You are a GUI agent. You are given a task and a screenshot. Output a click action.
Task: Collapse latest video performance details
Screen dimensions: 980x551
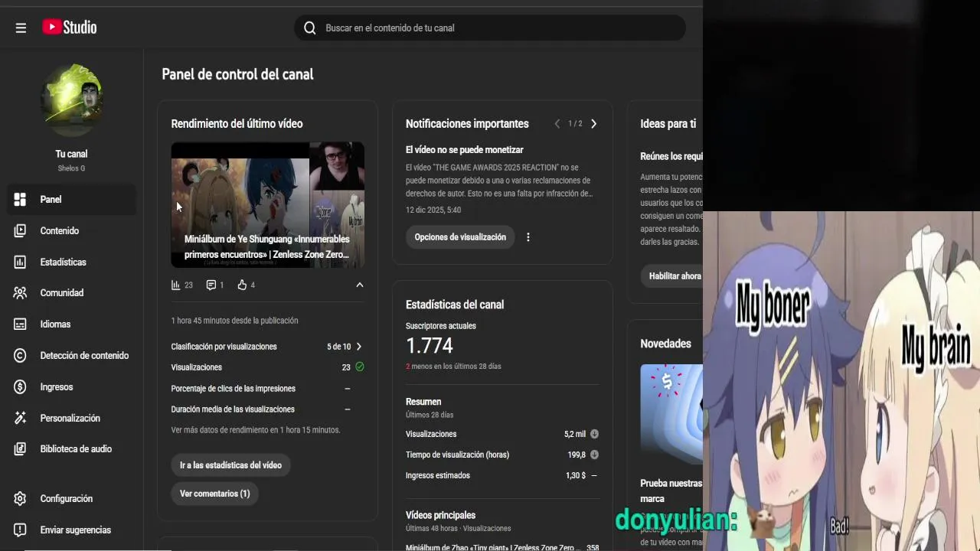click(360, 285)
